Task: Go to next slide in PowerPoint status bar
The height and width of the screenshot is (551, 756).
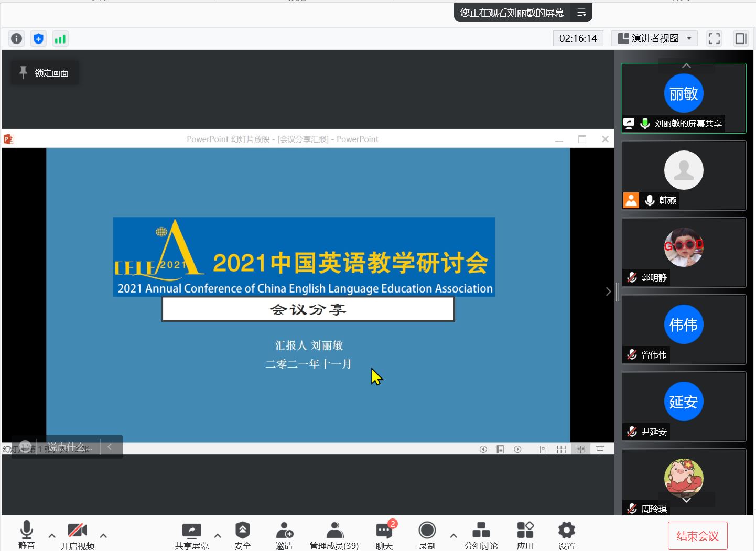Action: (517, 449)
